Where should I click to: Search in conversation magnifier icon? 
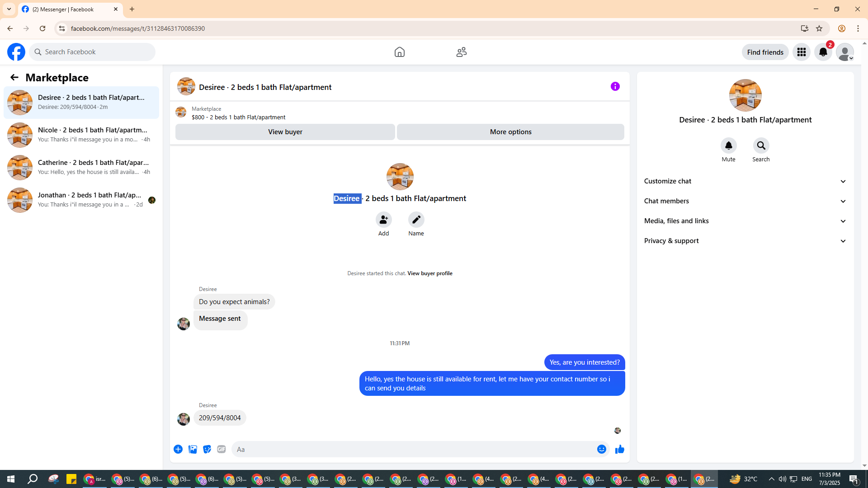click(x=761, y=145)
